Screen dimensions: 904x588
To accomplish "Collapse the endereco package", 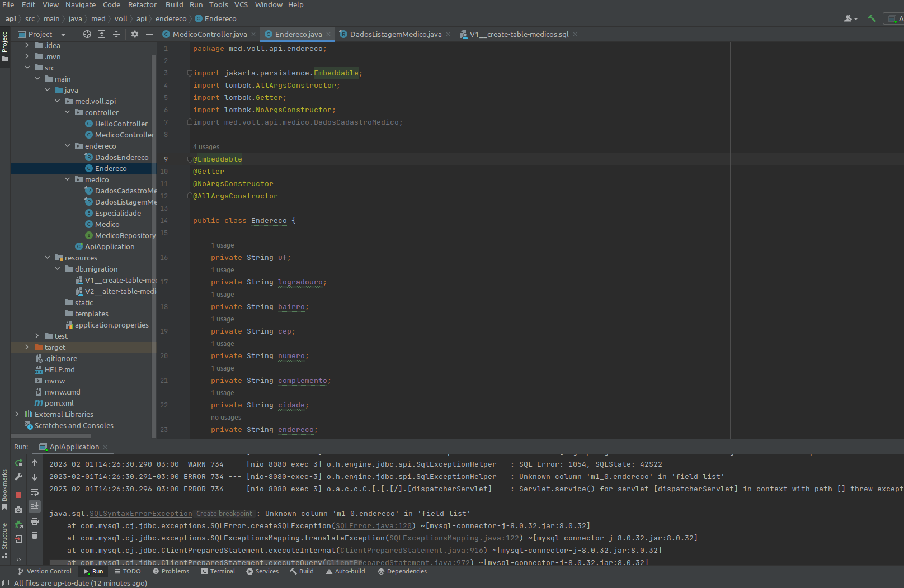I will click(x=67, y=146).
